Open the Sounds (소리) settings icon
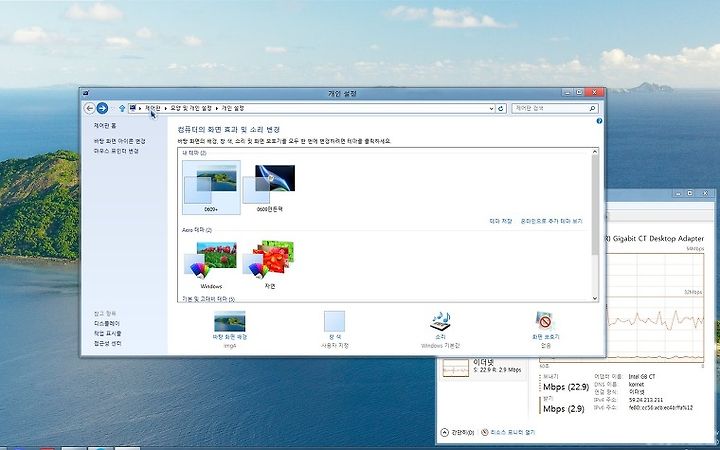The height and width of the screenshot is (450, 720). 440,321
